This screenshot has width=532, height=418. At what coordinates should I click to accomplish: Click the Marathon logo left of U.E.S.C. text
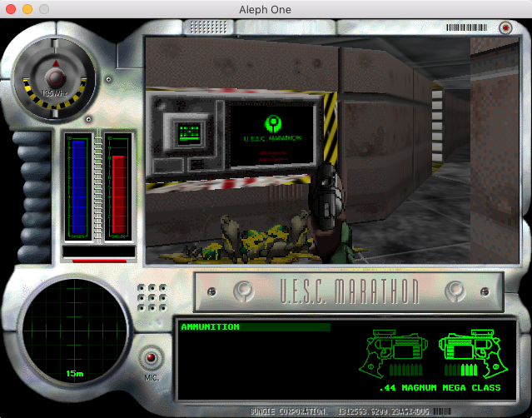coord(244,291)
